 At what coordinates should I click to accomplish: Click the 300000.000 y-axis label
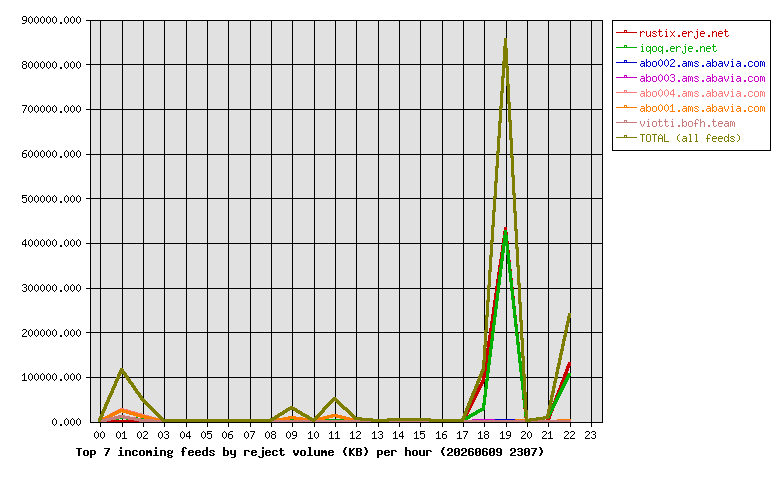click(51, 288)
